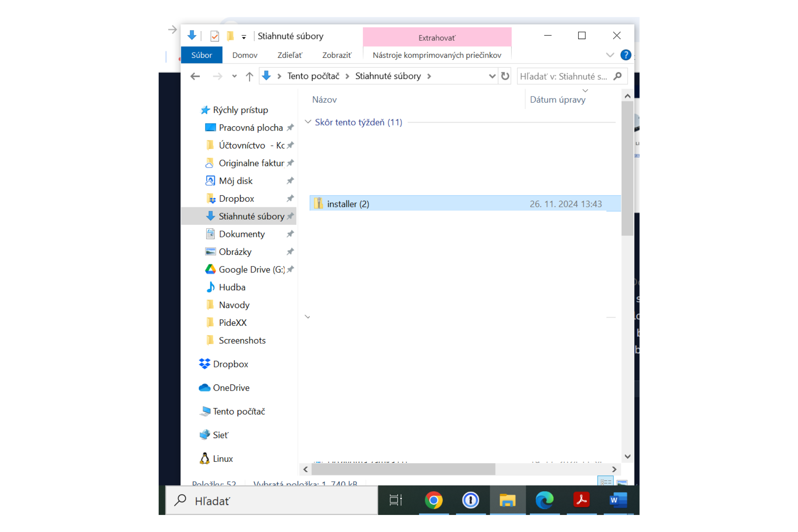Open Microsoft Edge from the taskbar
Screen dimensions: 798x532
[544, 500]
